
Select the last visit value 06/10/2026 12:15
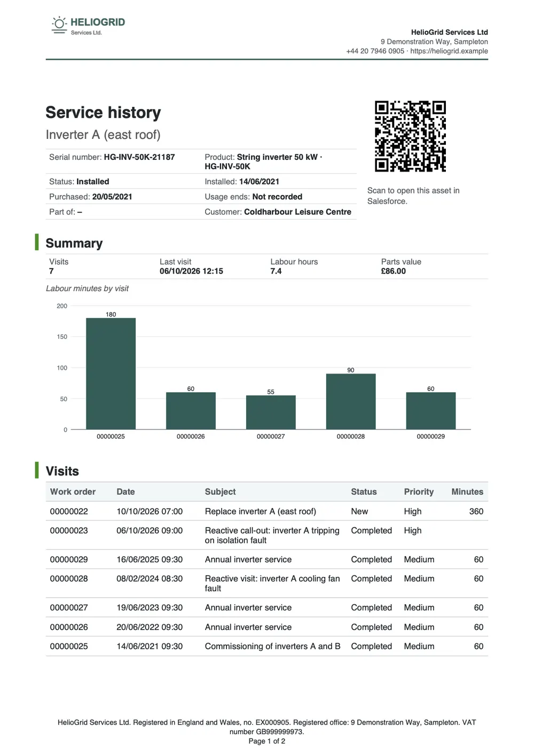191,271
